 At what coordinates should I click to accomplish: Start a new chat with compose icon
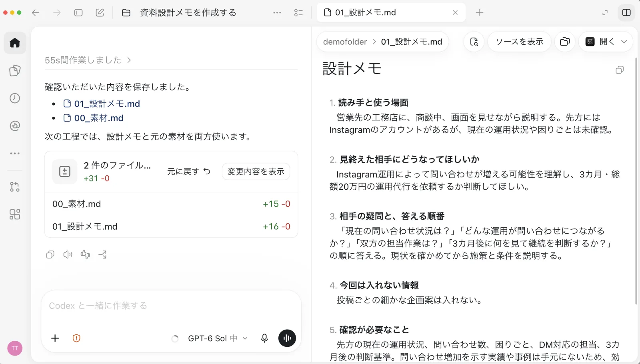click(x=100, y=13)
